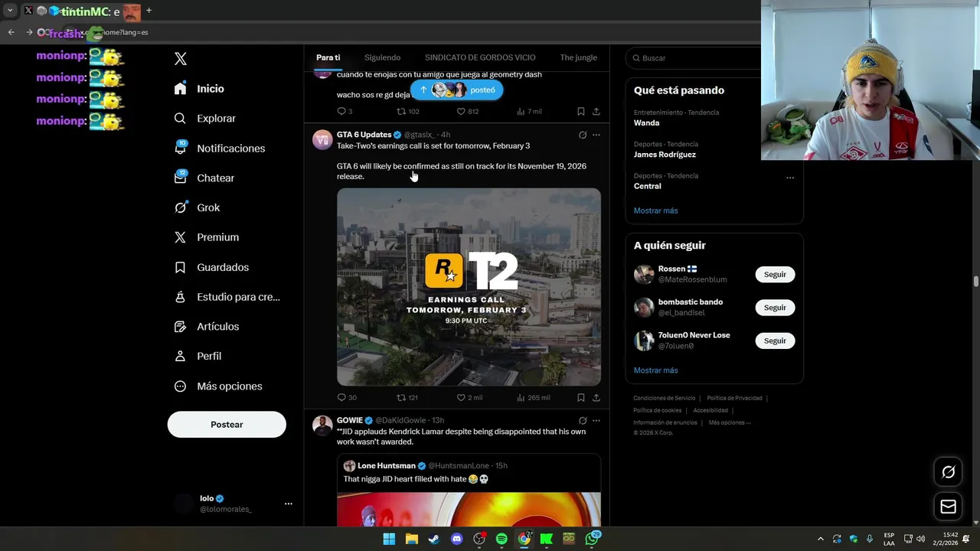Screen dimensions: 980x551
Task: Open Condiciones de Servicio link
Action: tap(664, 398)
